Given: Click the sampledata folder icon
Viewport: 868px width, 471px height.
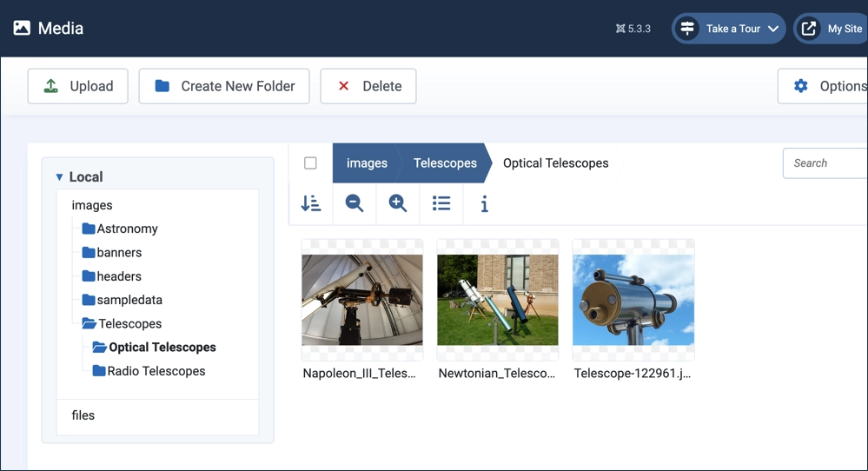Looking at the screenshot, I should [x=88, y=300].
